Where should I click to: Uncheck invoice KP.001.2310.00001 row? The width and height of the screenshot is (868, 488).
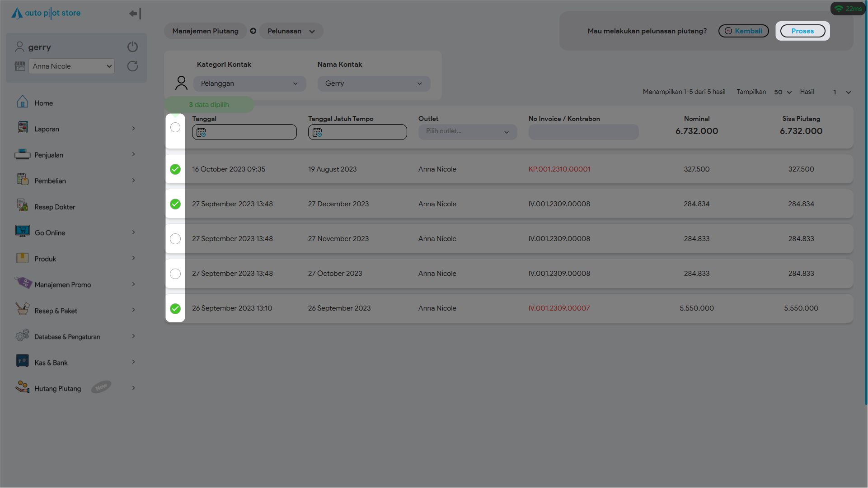coord(175,169)
